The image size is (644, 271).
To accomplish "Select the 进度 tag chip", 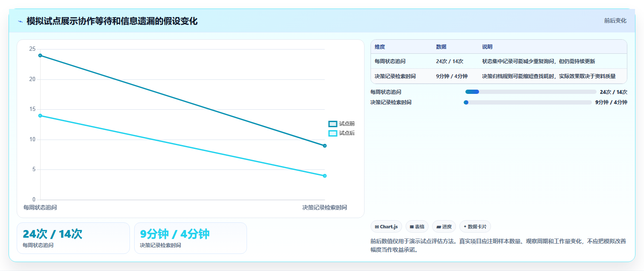I will coord(444,227).
